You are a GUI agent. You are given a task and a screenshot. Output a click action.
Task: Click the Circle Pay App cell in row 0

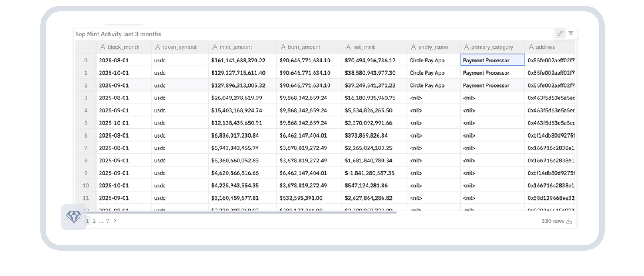coord(427,60)
